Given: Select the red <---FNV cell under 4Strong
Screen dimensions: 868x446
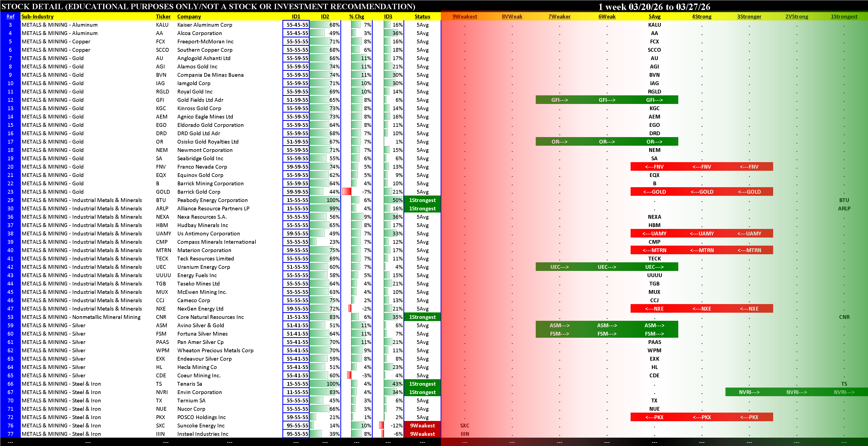Looking at the screenshot, I should tap(701, 167).
